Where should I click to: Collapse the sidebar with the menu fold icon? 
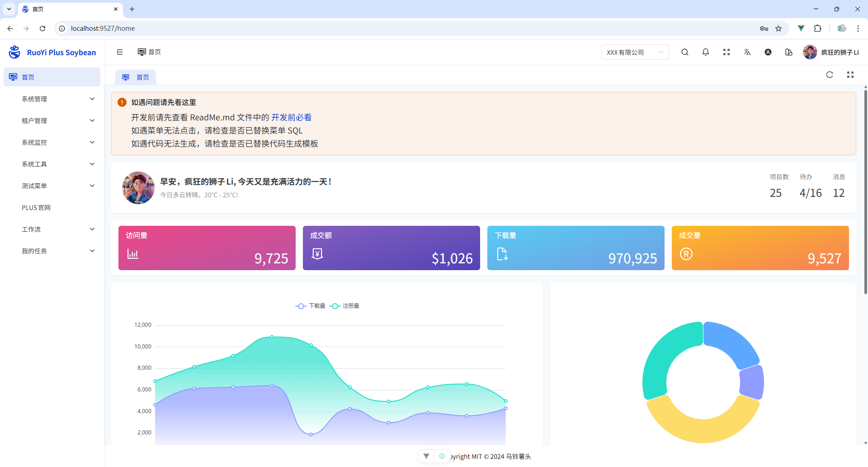(120, 52)
